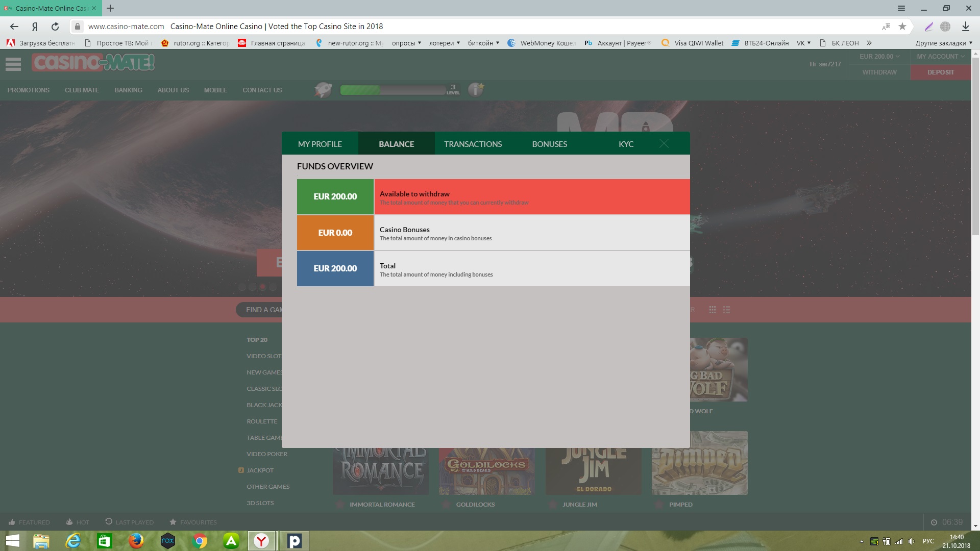Image resolution: width=980 pixels, height=551 pixels.
Task: Click the level progress bar
Action: 393,90
